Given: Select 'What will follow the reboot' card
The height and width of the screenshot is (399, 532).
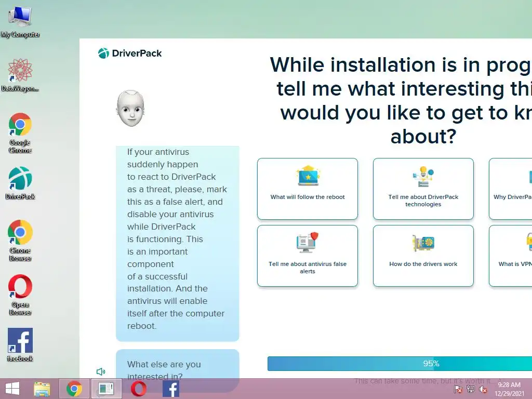Looking at the screenshot, I should coord(308,189).
